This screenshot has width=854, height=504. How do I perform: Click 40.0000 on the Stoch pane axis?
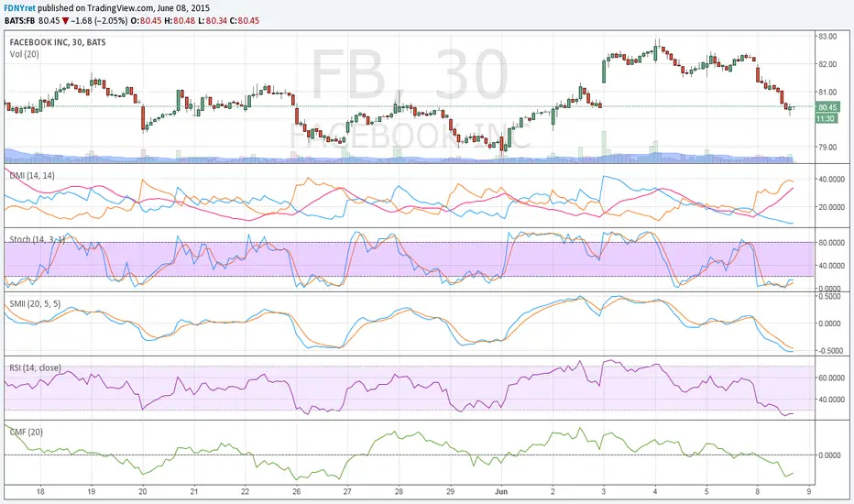click(x=832, y=266)
